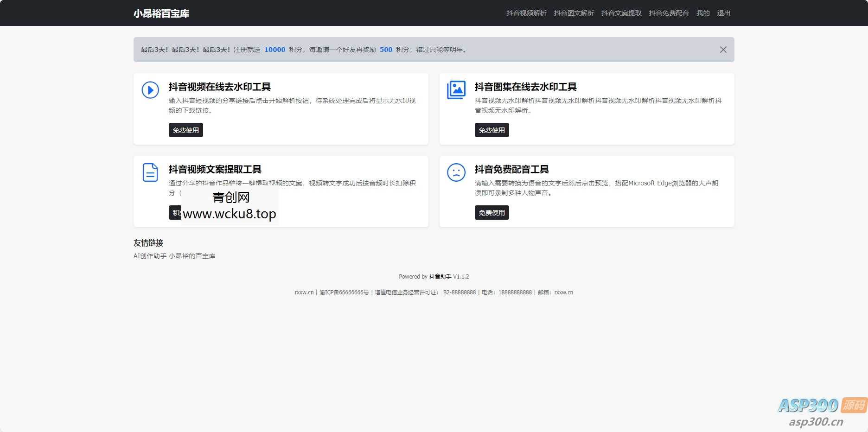Click 免费使用 under the image watermark remover

tap(491, 130)
